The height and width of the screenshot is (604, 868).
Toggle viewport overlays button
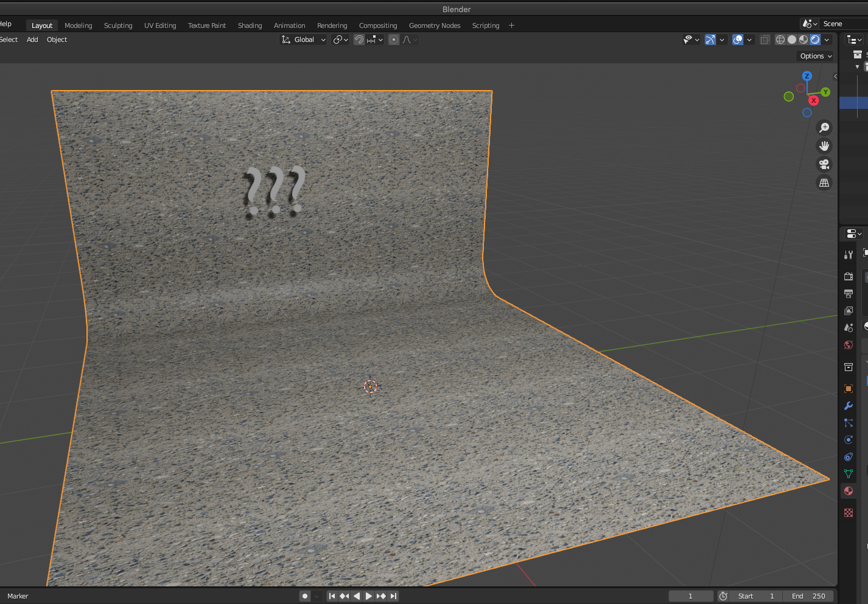click(738, 40)
